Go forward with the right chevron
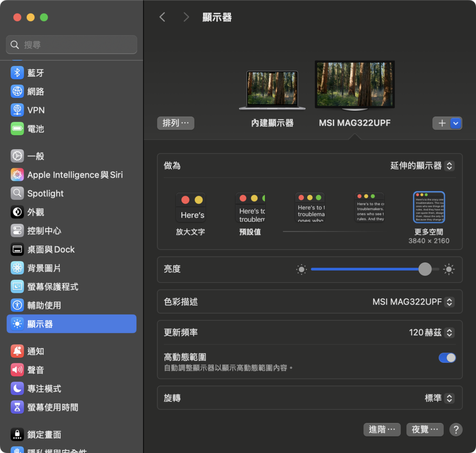 click(x=186, y=17)
